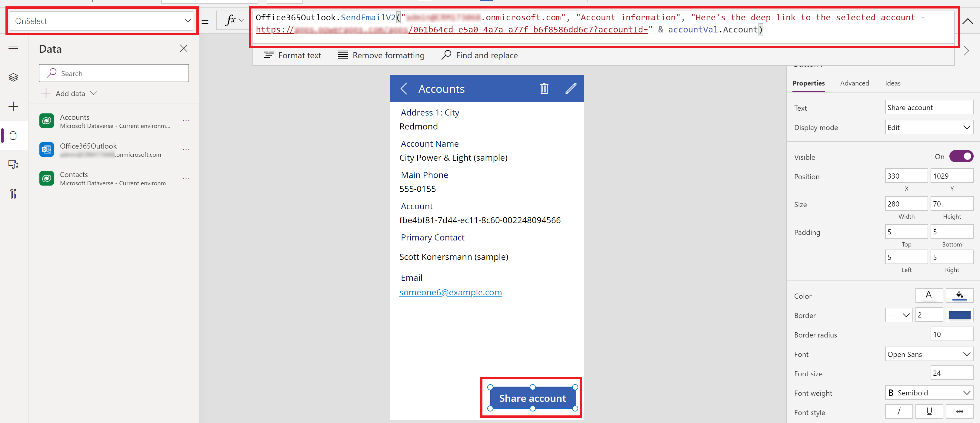
Task: Click the Office365Outlook connector icon
Action: coord(47,149)
